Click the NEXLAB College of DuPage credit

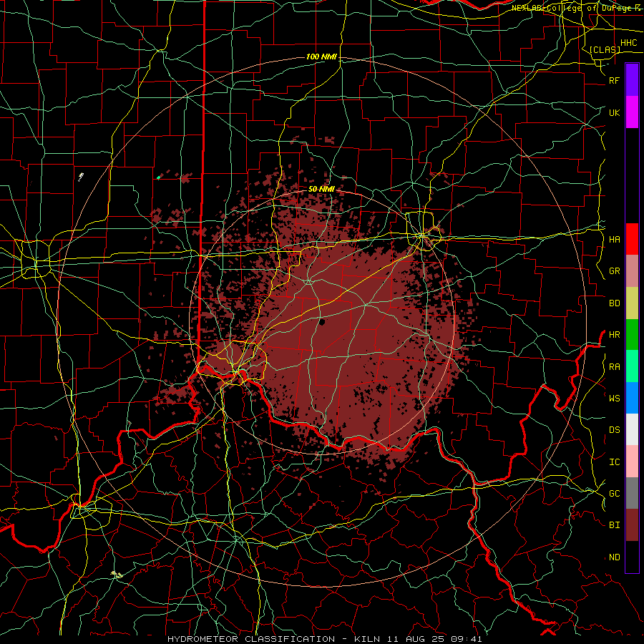577,8
